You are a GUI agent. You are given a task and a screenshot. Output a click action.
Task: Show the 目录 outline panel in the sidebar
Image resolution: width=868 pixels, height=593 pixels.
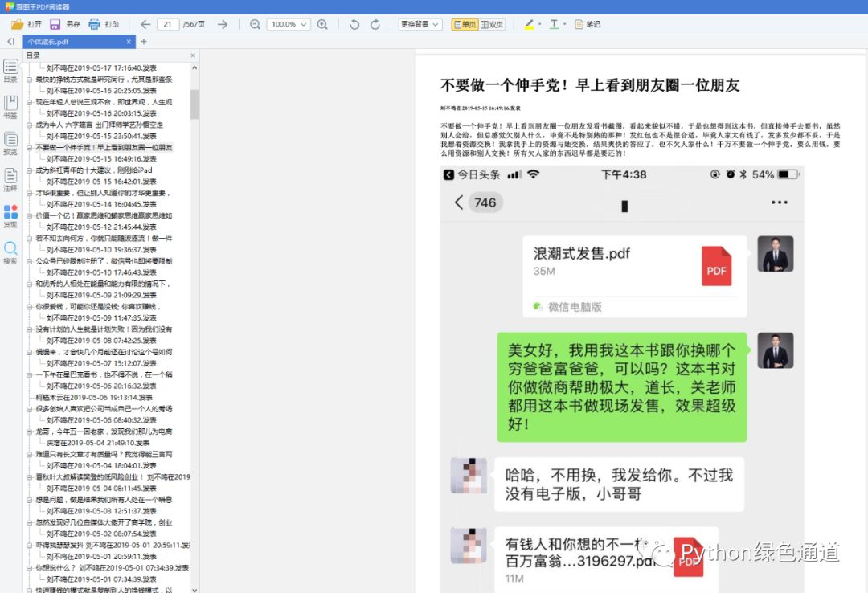(x=10, y=71)
